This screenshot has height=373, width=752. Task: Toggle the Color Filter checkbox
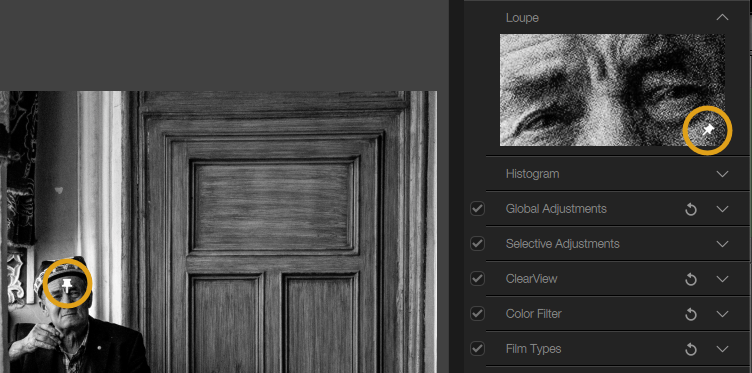coord(477,314)
